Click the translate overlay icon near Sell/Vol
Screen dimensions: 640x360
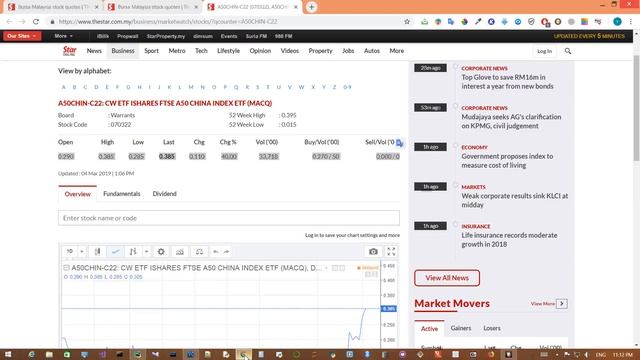tap(400, 143)
